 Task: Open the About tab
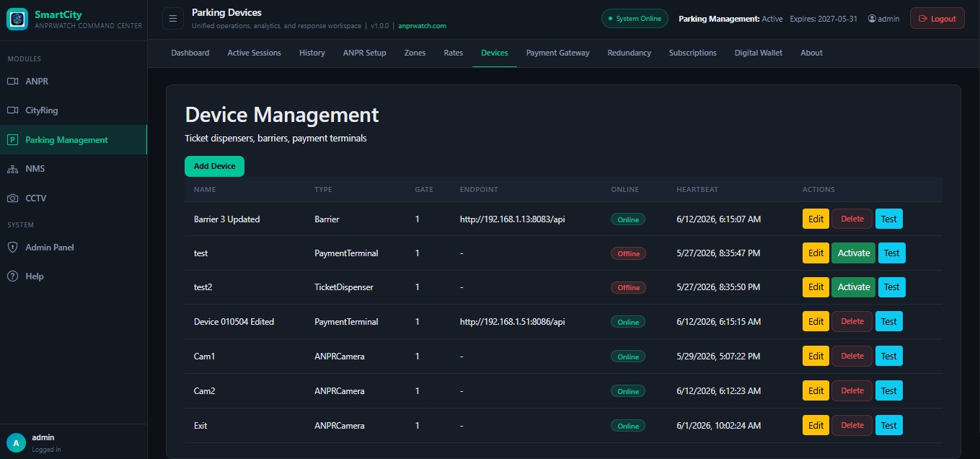[812, 53]
